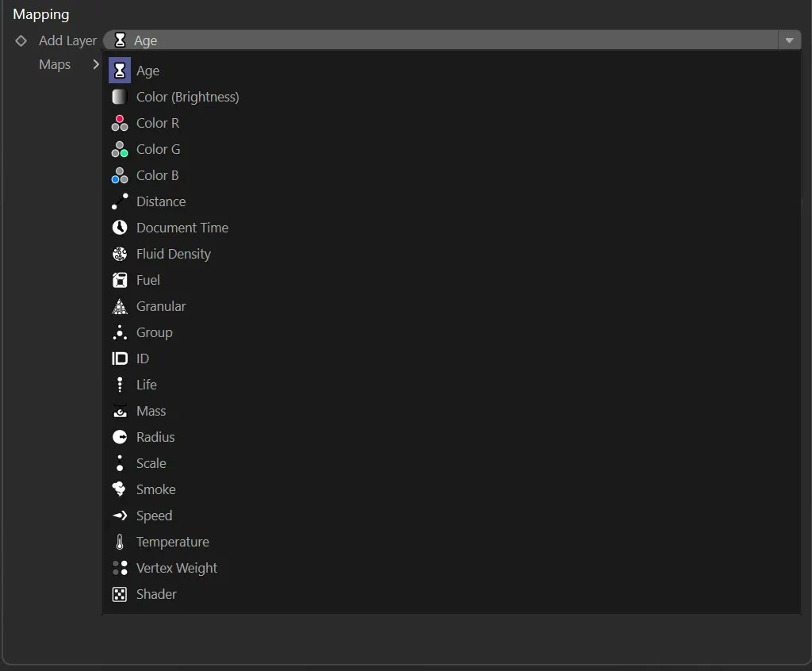Select the Document Time clock icon
This screenshot has height=671, width=812.
click(120, 228)
